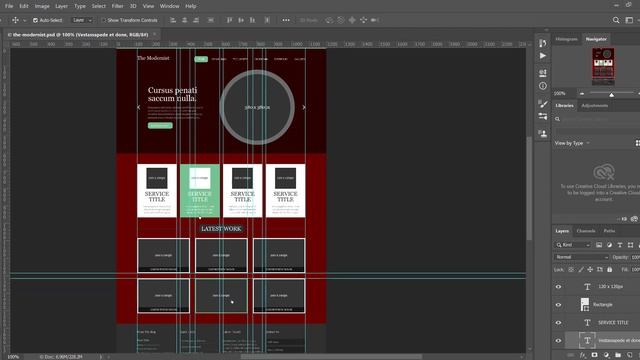Click the Opacity value field

click(636, 257)
